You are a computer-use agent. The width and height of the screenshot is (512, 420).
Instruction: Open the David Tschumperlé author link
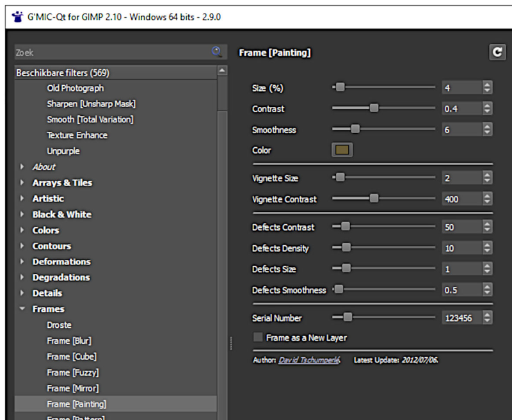pos(309,360)
